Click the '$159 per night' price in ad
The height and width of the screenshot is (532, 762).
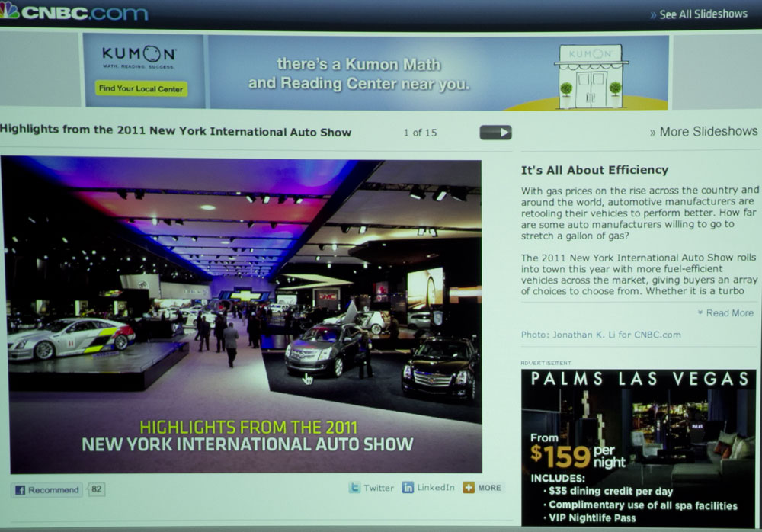[x=578, y=456]
